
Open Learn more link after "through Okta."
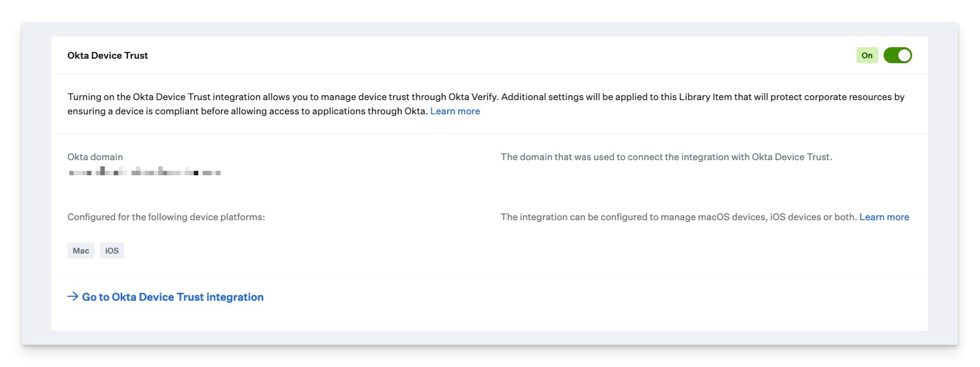(455, 111)
